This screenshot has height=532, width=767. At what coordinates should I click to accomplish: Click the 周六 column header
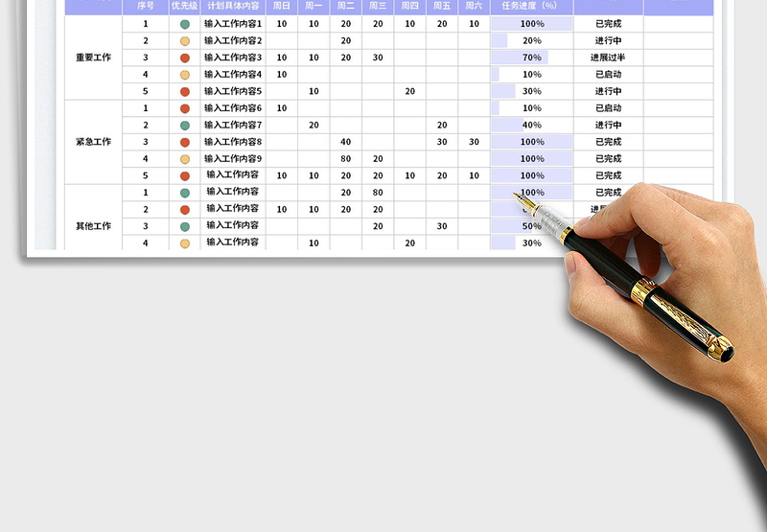(x=474, y=7)
